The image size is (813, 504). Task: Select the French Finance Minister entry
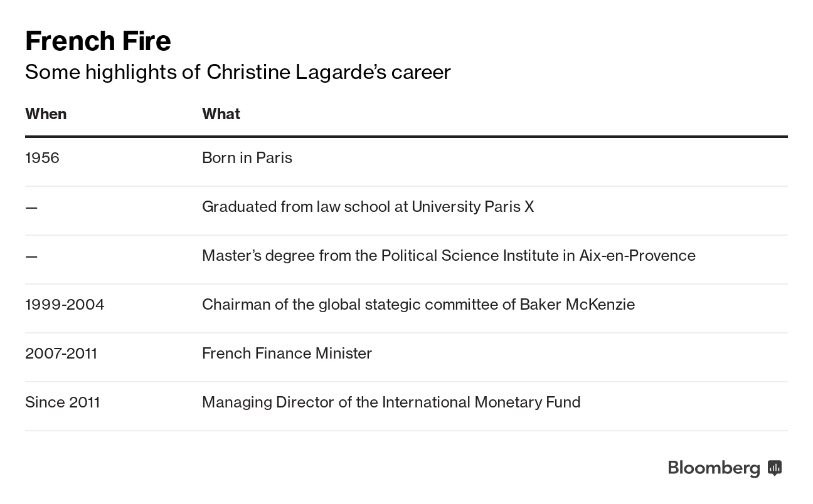pos(287,354)
